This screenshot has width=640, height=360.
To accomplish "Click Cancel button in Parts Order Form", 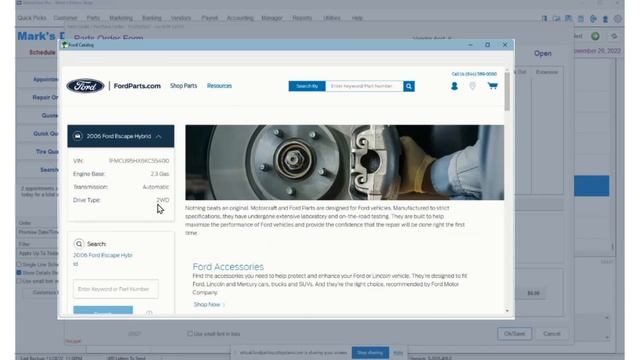I will pos(551,333).
